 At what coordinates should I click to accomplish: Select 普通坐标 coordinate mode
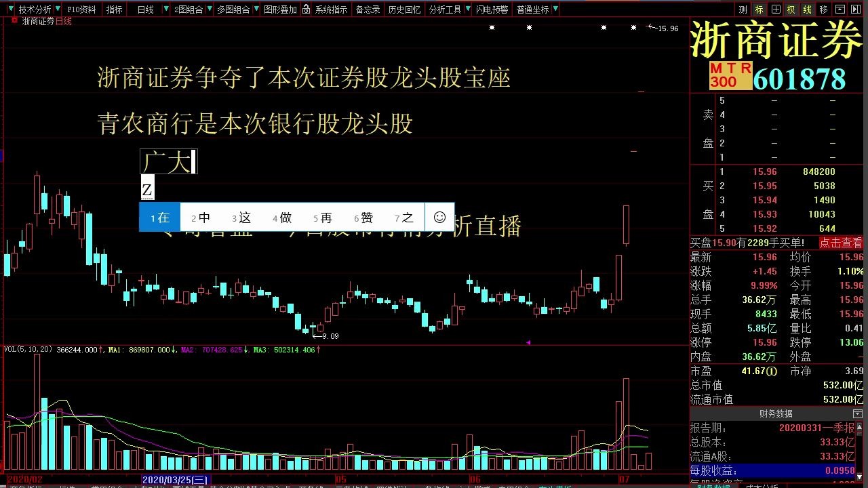click(532, 9)
